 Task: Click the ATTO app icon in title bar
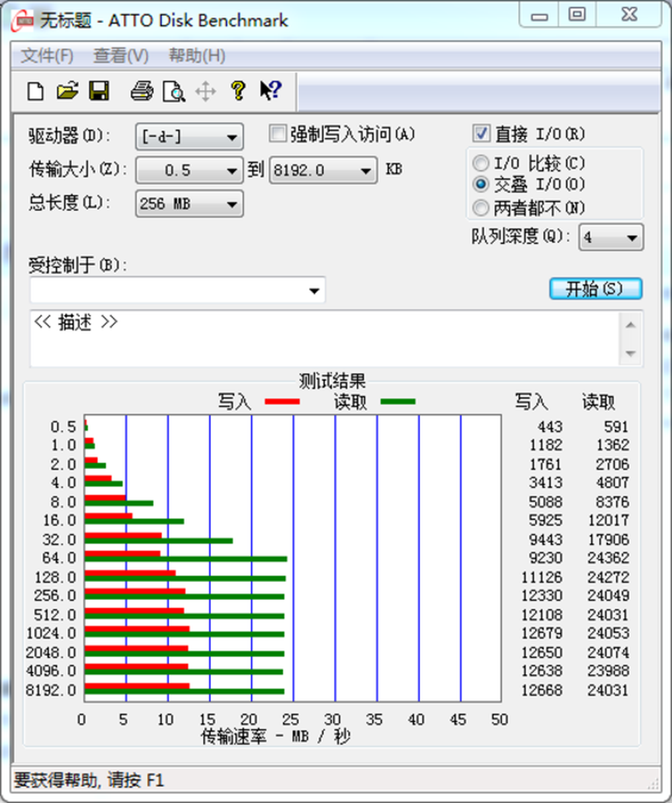[x=23, y=21]
